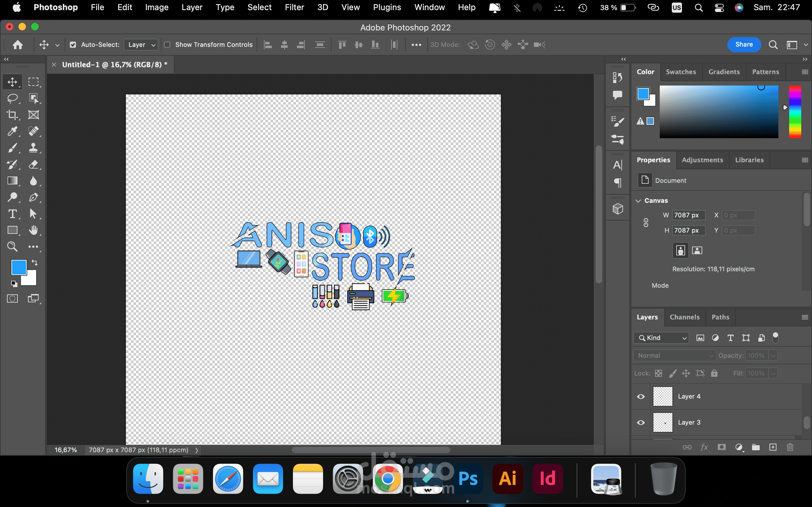Switch to the Channels tab
Screen dimensions: 812x507
pyautogui.click(x=684, y=317)
